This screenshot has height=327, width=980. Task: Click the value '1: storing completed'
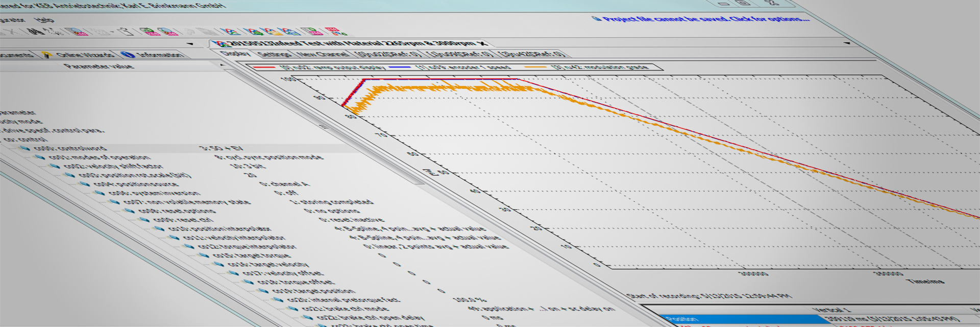pyautogui.click(x=332, y=202)
